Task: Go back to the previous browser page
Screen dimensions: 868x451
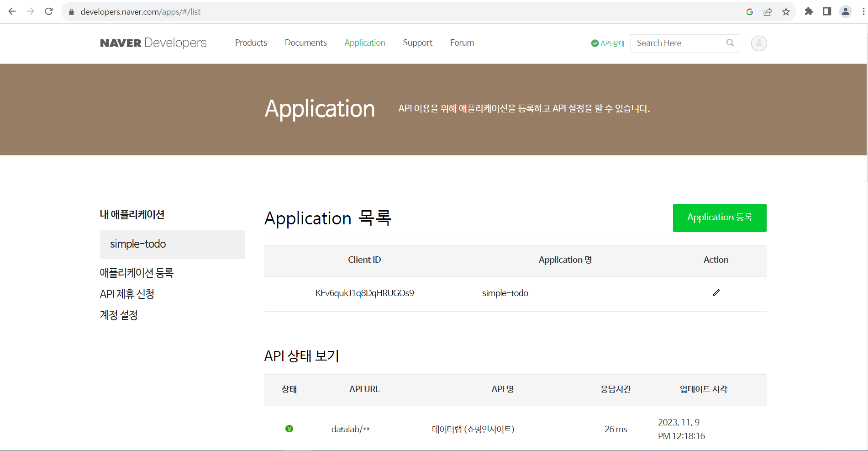Action: tap(12, 11)
